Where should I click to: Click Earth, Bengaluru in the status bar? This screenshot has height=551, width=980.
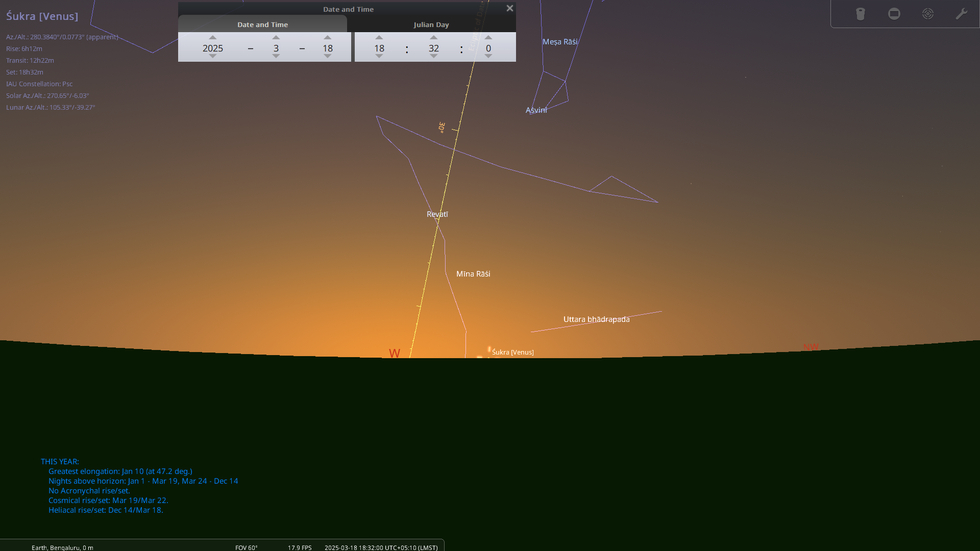click(x=62, y=547)
